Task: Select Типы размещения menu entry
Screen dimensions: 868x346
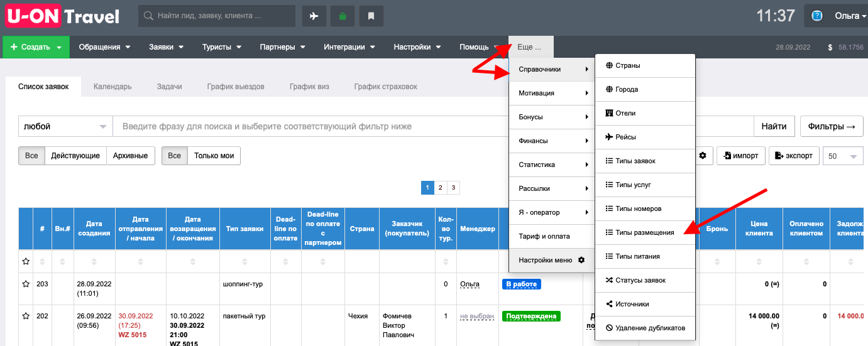Action: coord(645,232)
